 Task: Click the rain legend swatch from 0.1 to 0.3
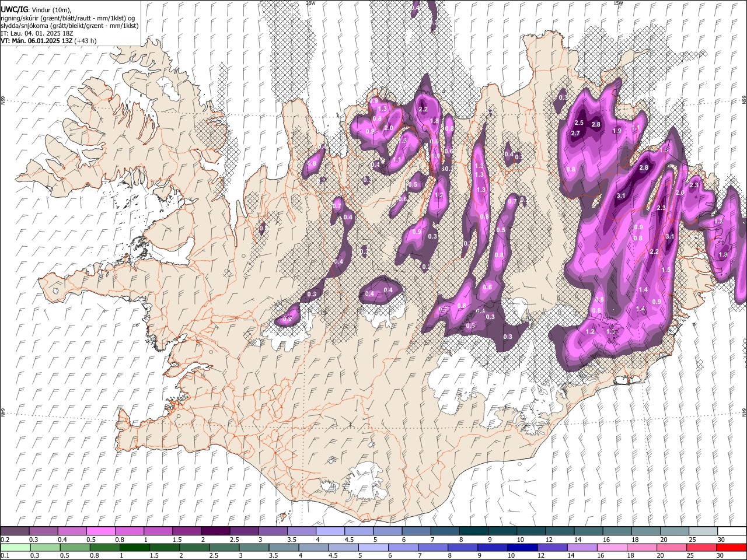15,547
